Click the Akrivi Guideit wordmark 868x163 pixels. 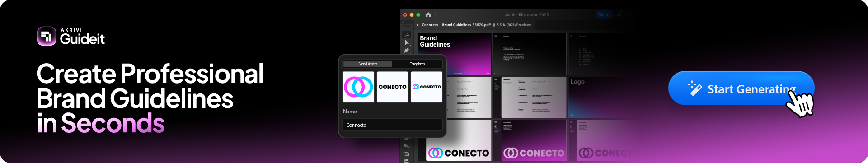[x=82, y=37]
